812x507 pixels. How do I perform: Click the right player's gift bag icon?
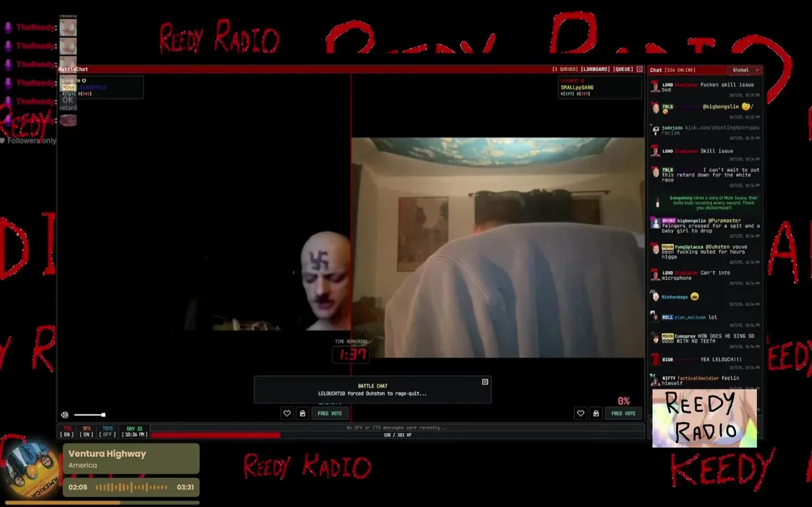pyautogui.click(x=596, y=413)
